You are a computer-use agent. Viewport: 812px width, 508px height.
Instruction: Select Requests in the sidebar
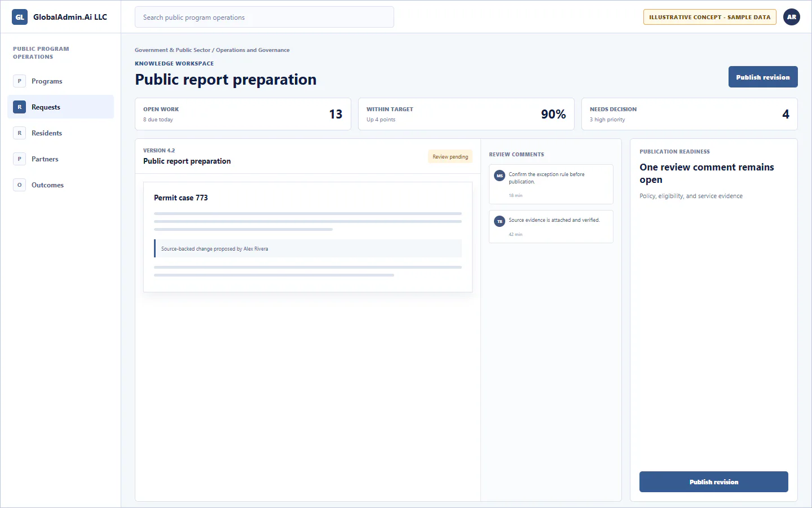61,107
